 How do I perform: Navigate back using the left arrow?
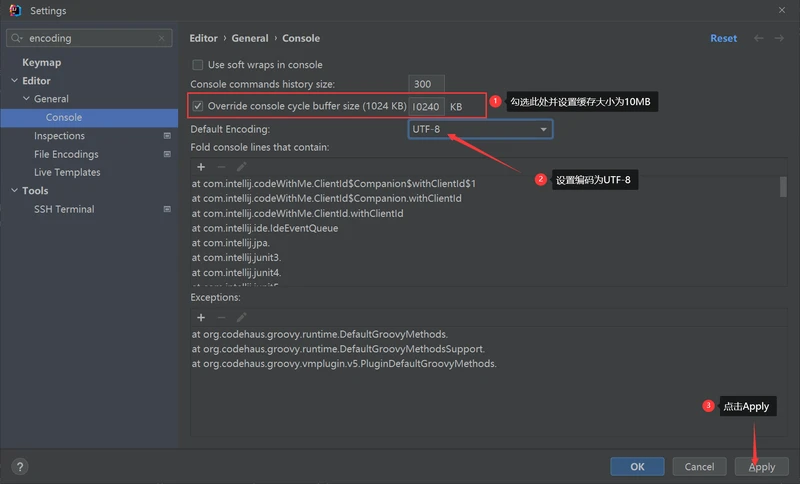tap(759, 38)
